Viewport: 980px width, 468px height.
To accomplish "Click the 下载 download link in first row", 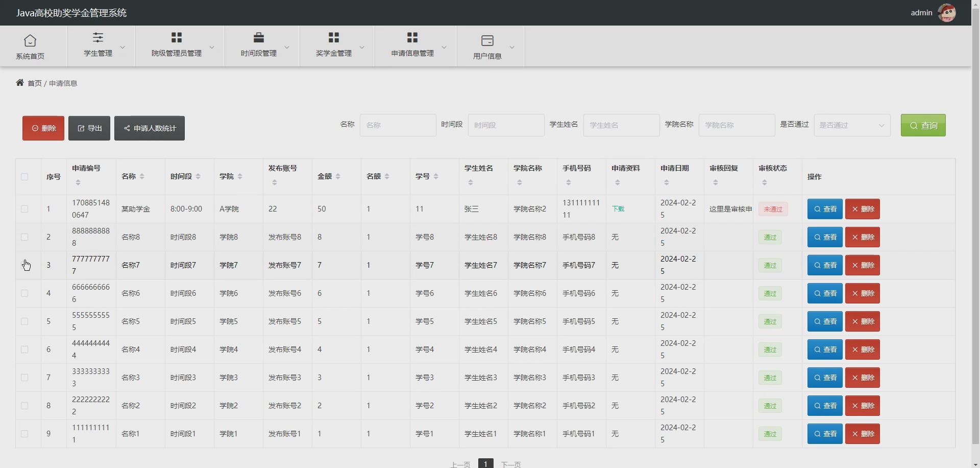I will 618,208.
